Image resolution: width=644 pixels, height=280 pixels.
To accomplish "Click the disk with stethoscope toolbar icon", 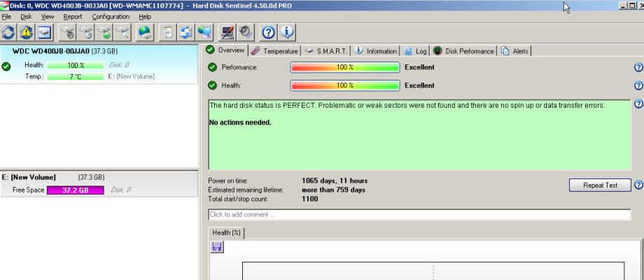I will [68, 32].
